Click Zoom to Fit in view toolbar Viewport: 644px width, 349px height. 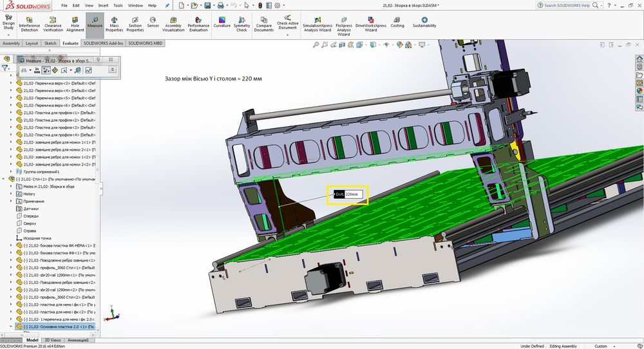[x=316, y=45]
